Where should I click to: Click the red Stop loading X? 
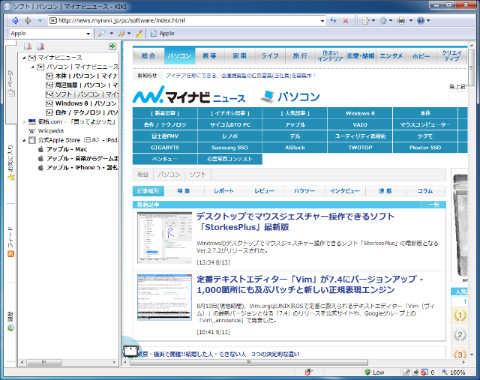coord(346,21)
